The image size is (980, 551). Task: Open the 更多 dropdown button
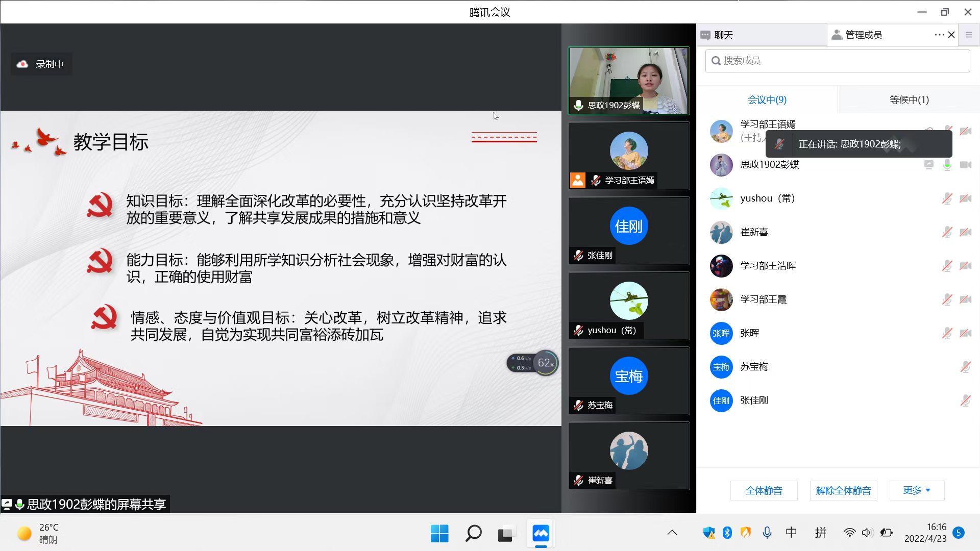[917, 490]
